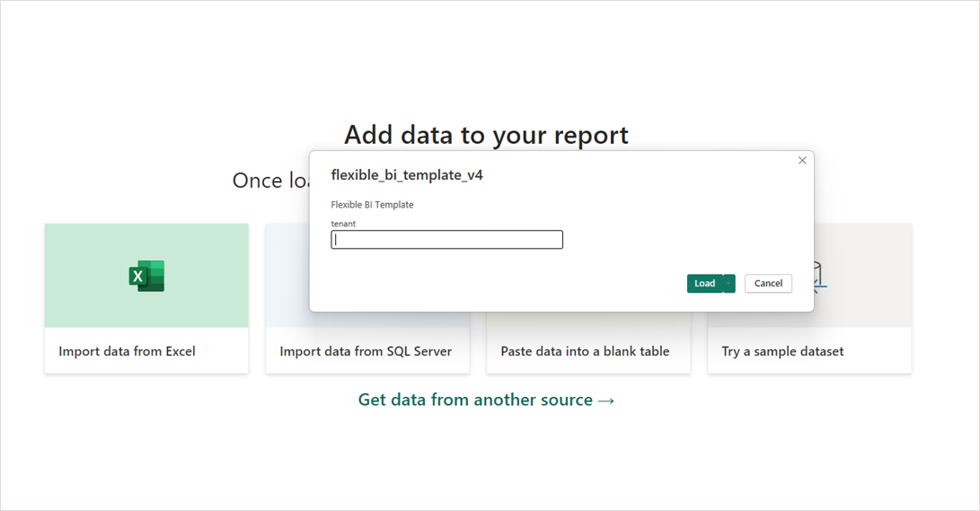Select Import data from Excel
This screenshot has width=980, height=511.
pos(127,351)
